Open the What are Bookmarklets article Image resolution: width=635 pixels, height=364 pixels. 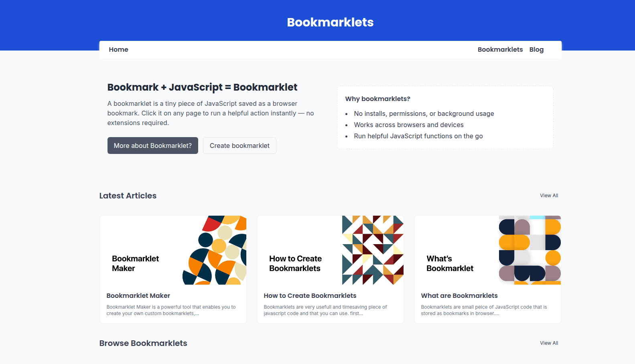459,295
